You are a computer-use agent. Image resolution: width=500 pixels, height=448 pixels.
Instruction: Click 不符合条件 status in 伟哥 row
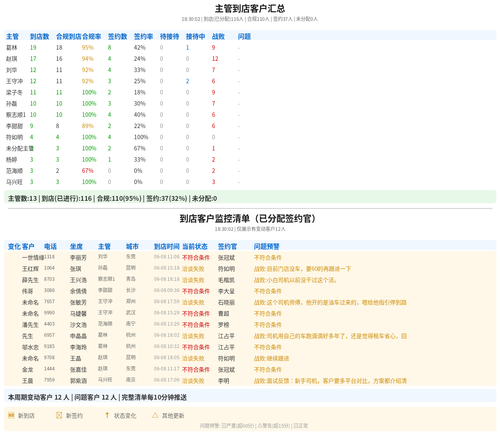click(196, 291)
